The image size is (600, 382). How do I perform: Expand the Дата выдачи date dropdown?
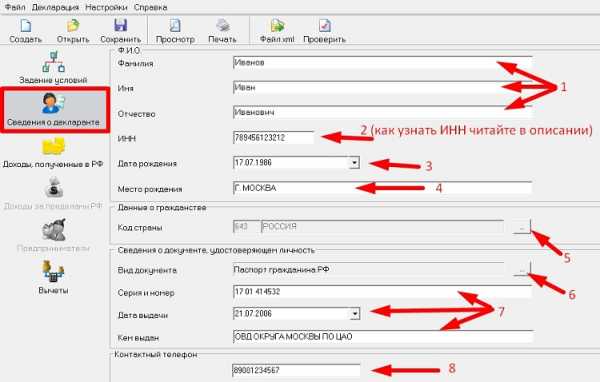tap(355, 314)
